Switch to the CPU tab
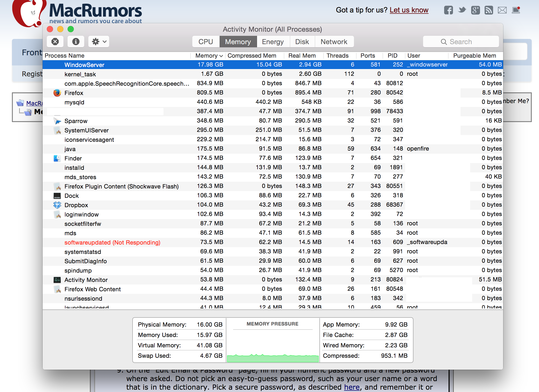Screen dimensions: 539x392 coord(206,42)
